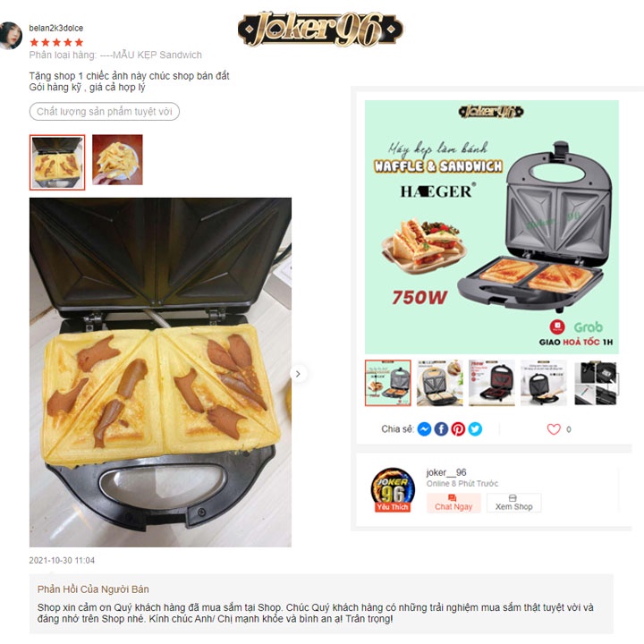Select the third product gallery thumbnail with 750W
644x644 pixels.
click(492, 383)
